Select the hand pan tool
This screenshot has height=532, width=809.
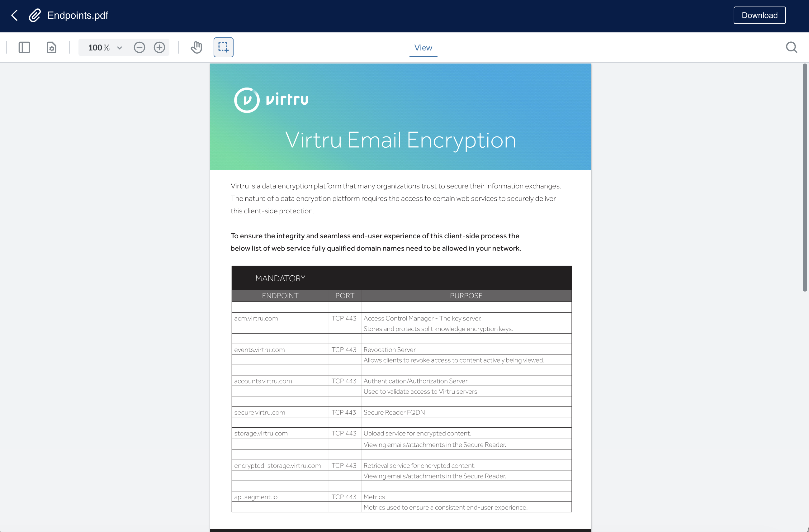[x=196, y=47]
